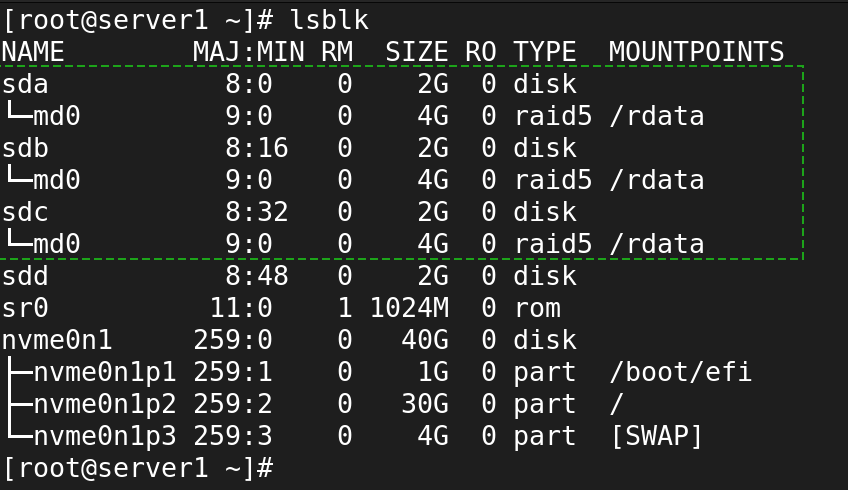
Task: Select the MOUNTPOINTS column header
Action: [x=697, y=52]
